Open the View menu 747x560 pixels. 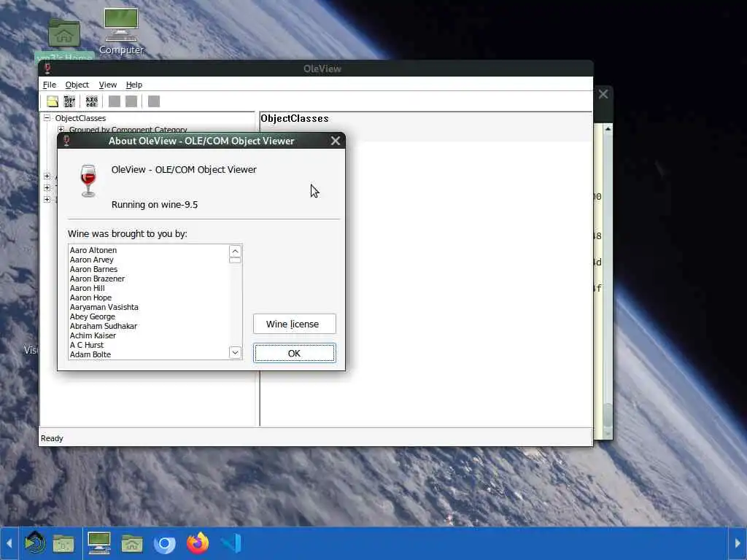(108, 85)
